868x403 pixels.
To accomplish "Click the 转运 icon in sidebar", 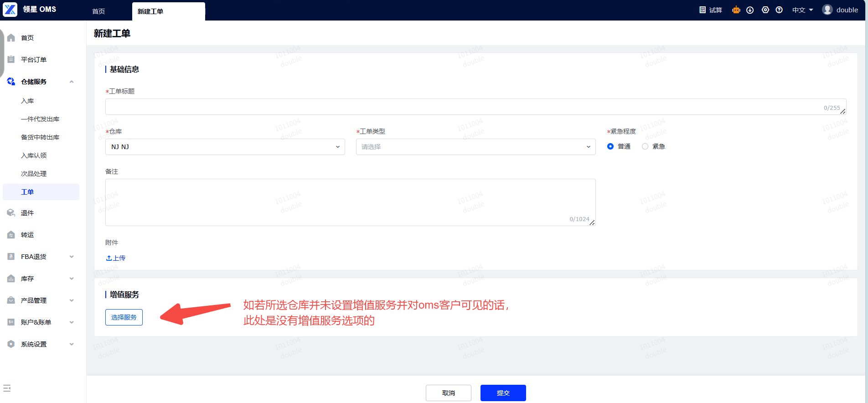I will coord(11,235).
